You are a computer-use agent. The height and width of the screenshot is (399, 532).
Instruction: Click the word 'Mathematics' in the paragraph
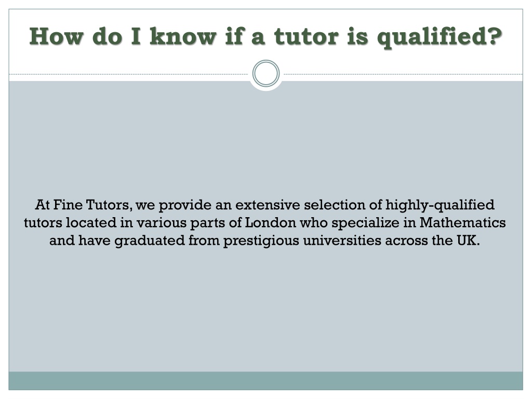(x=462, y=222)
